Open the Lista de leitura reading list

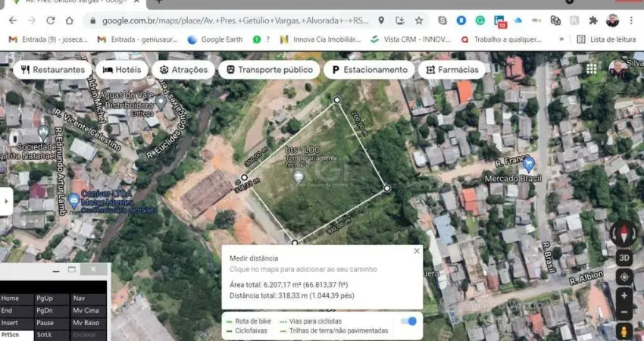click(x=606, y=39)
